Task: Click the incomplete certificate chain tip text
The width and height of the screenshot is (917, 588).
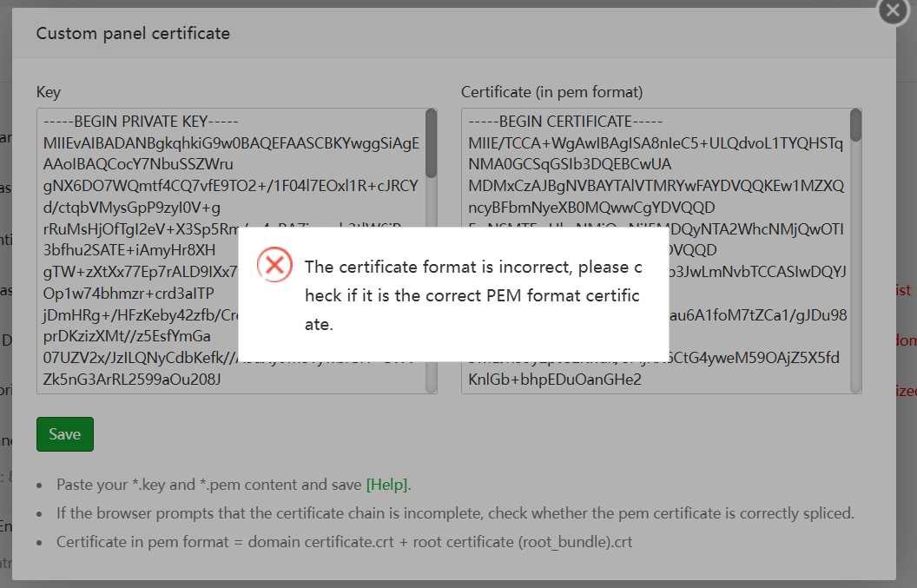Action: coord(455,513)
